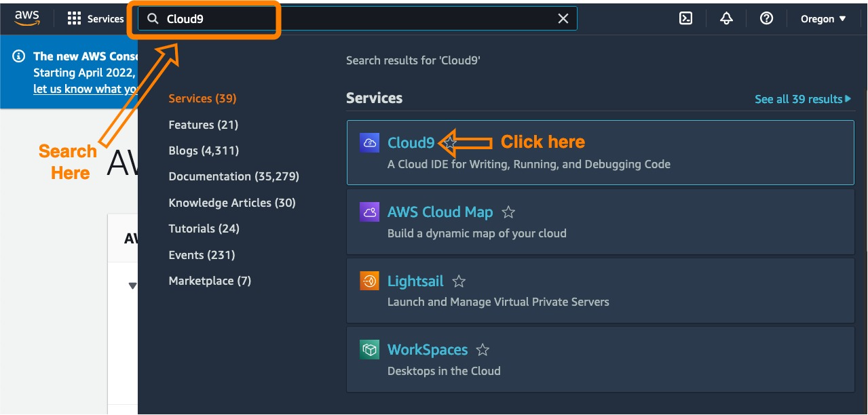Open the notifications bell
The height and width of the screenshot is (415, 868).
(x=726, y=19)
